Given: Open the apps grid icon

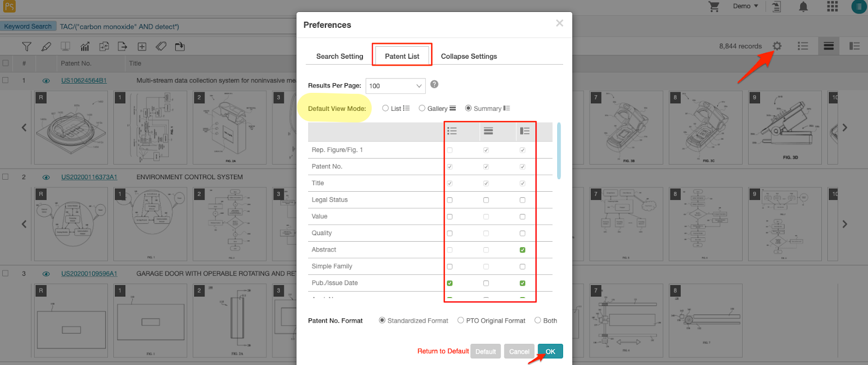Looking at the screenshot, I should (x=832, y=7).
